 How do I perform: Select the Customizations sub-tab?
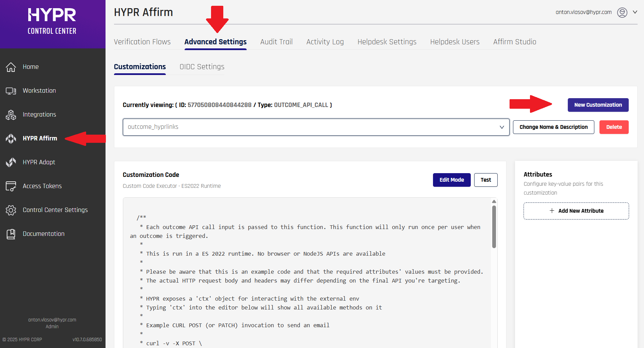pyautogui.click(x=140, y=67)
